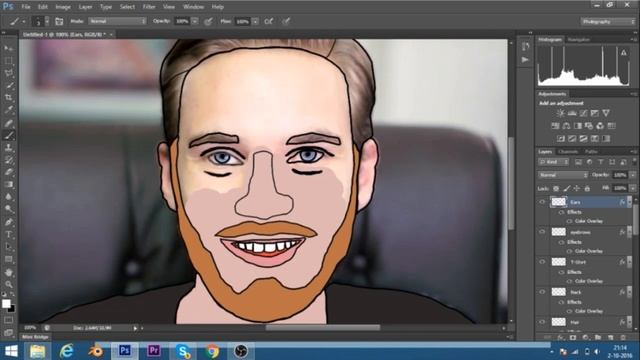Open the Brush Preset picker arrow
The image size is (640, 360).
coord(47,21)
